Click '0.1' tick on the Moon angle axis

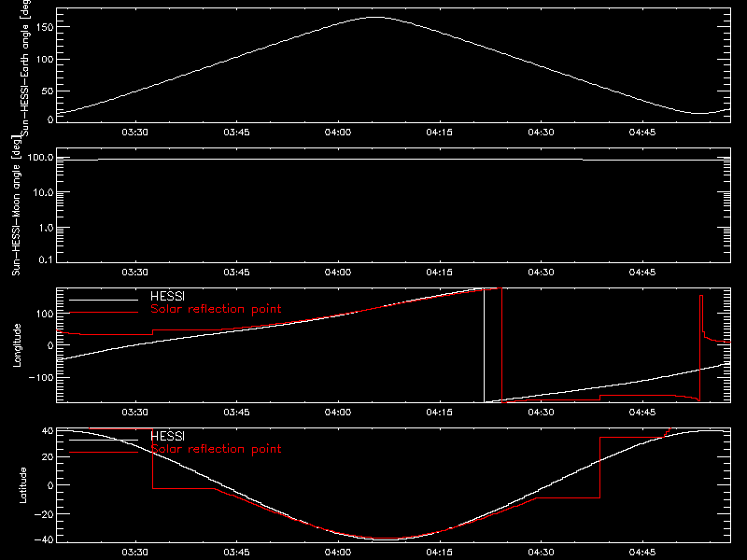(x=46, y=260)
